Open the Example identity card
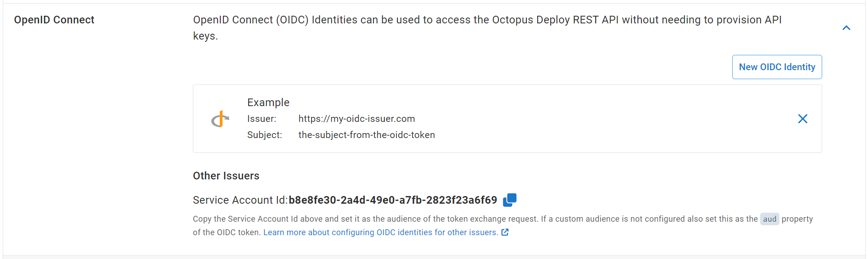Image resolution: width=868 pixels, height=259 pixels. tap(507, 119)
